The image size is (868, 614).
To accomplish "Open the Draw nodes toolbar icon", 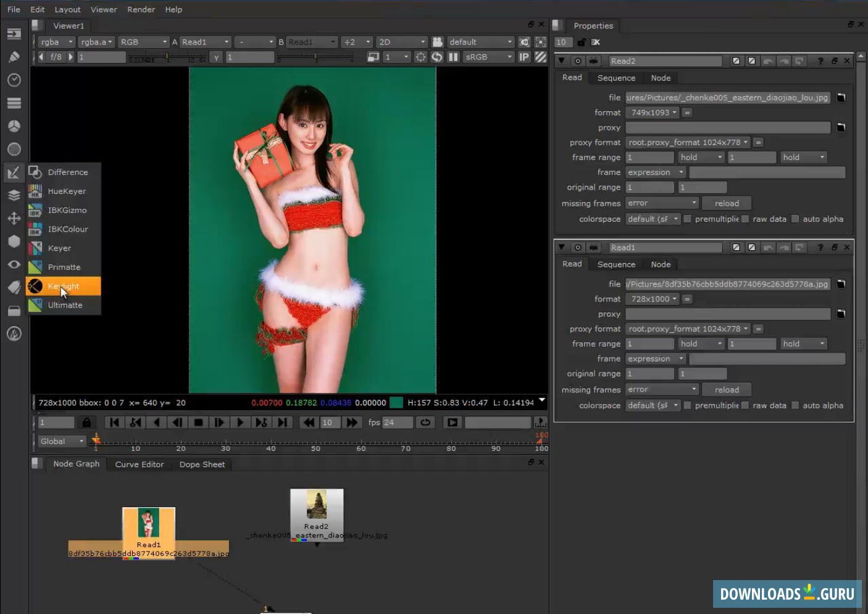I will click(x=14, y=57).
